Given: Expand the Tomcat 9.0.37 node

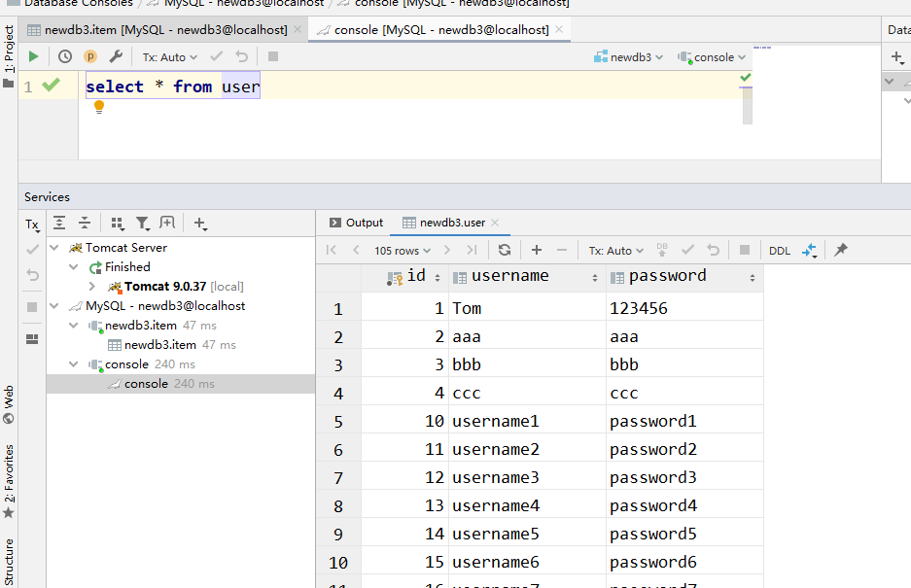Looking at the screenshot, I should pos(91,286).
